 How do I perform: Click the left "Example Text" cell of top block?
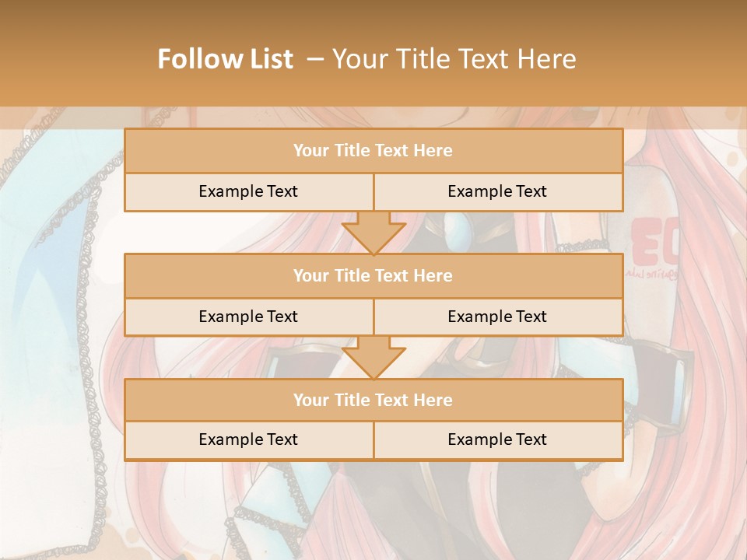click(x=248, y=191)
